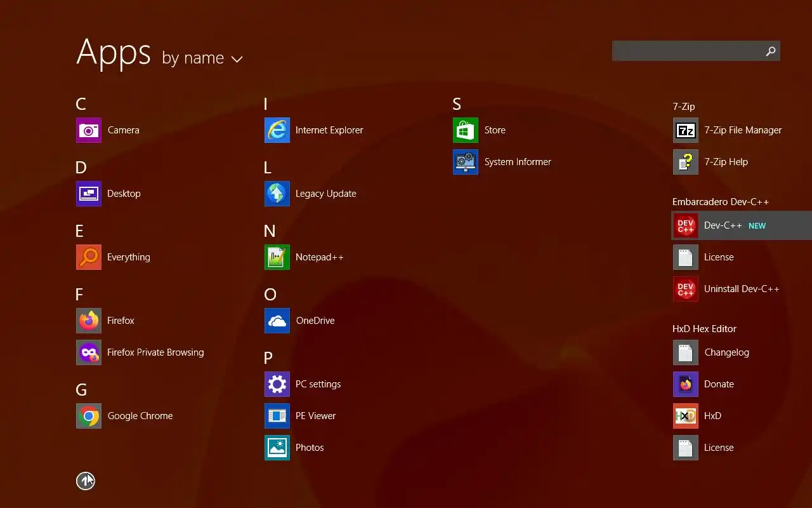Open the 7-Zip Help icon
This screenshot has width=812, height=508.
tap(686, 162)
